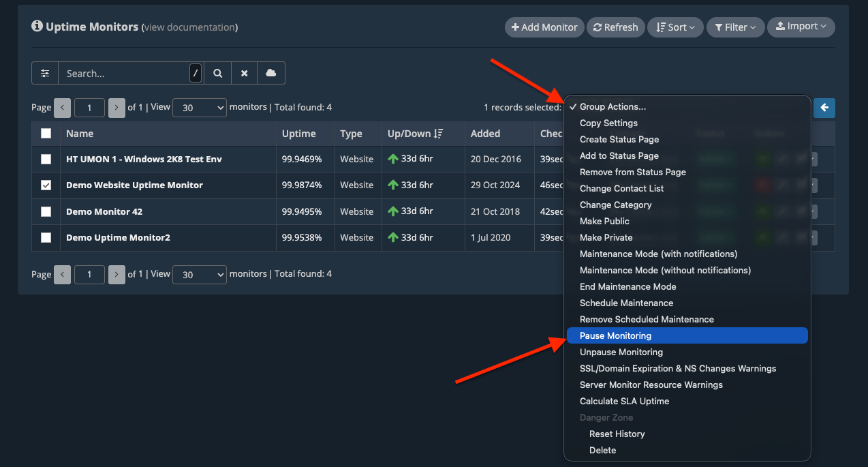Click the info icon beside Uptime Monitors

pyautogui.click(x=37, y=27)
